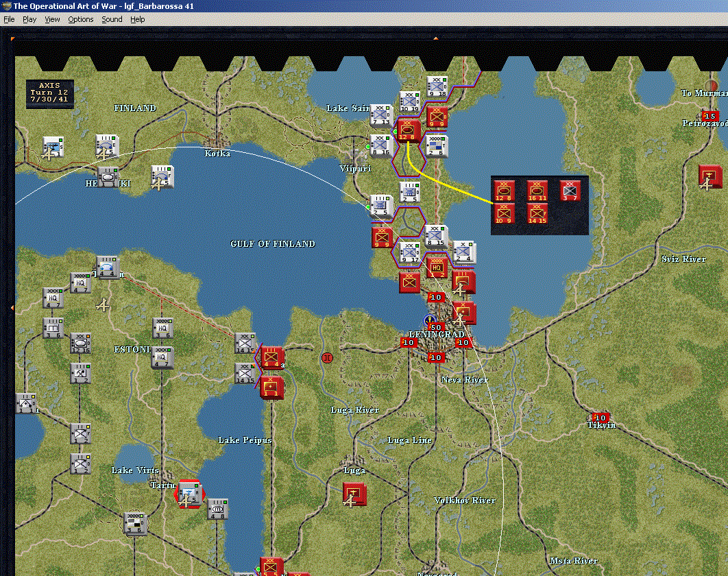Select the Axis armored division rated 12 16

80,344
